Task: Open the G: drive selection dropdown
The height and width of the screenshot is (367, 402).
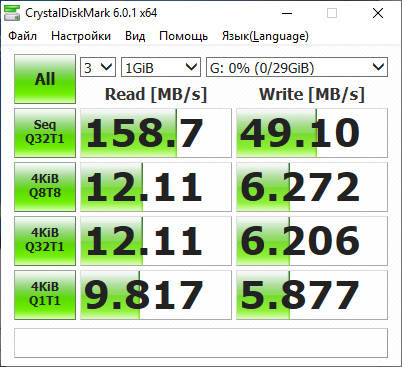Action: (297, 67)
